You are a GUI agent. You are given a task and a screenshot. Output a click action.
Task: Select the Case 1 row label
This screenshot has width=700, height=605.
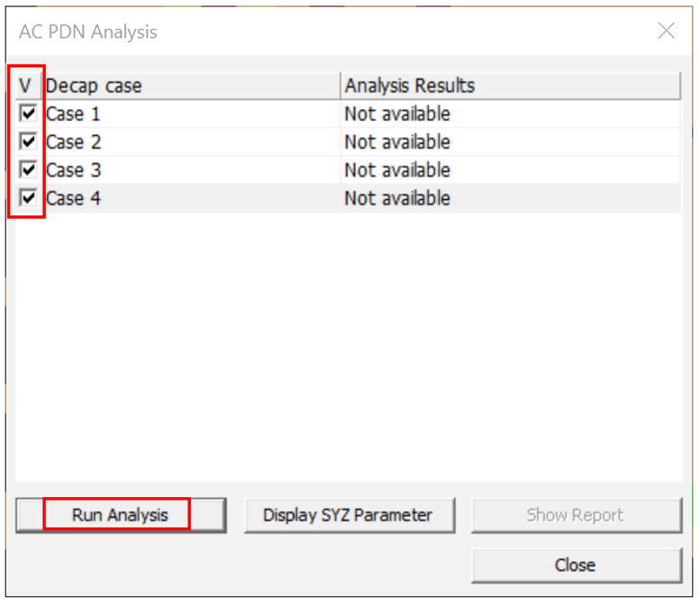coord(74,114)
